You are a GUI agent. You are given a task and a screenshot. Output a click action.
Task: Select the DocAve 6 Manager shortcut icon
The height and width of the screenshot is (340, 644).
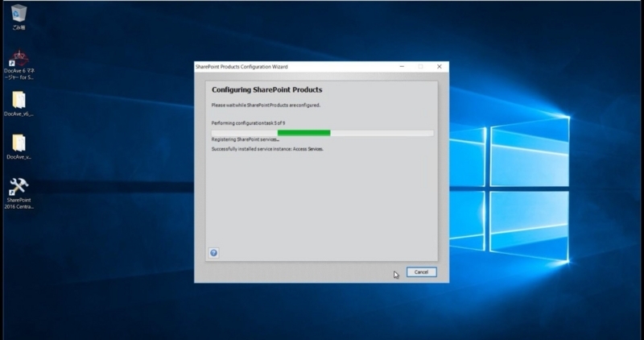(19, 65)
